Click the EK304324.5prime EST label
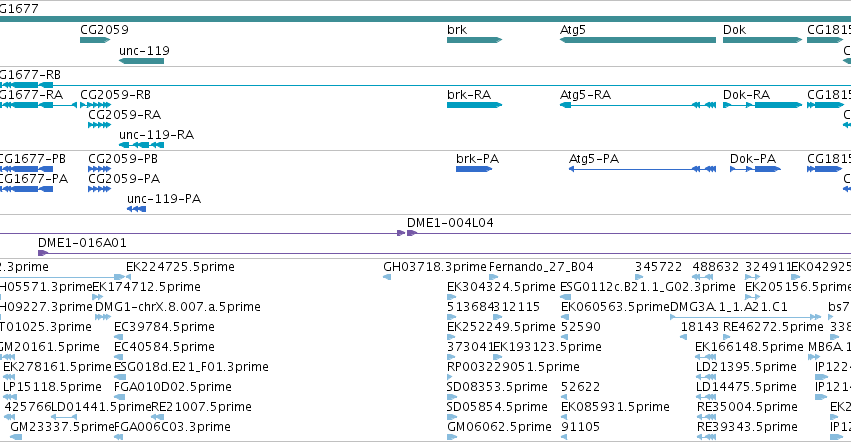This screenshot has height=442, width=851. pyautogui.click(x=501, y=287)
